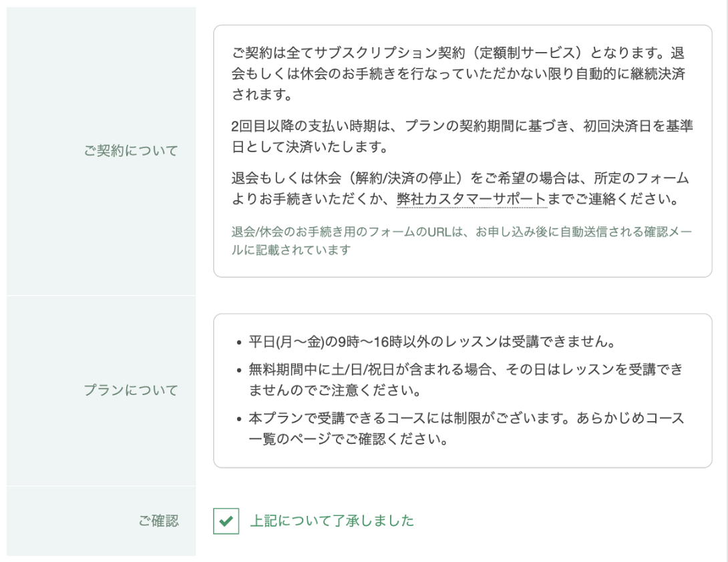Click the 一覧のページでご確認ください text

pos(348,439)
